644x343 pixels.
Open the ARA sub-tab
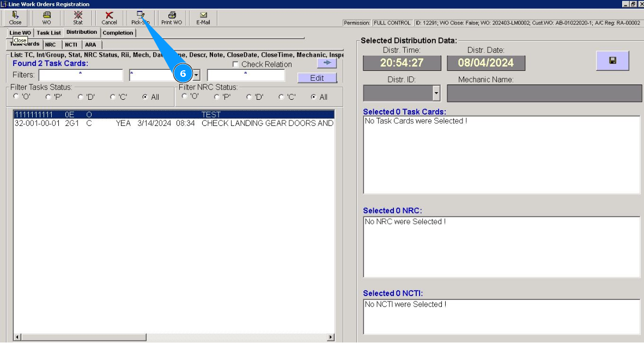pos(91,44)
